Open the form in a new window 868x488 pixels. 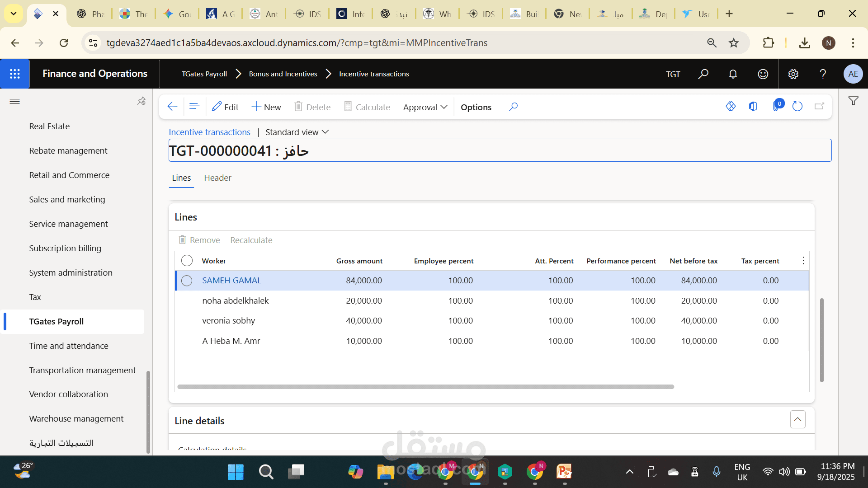click(x=819, y=106)
